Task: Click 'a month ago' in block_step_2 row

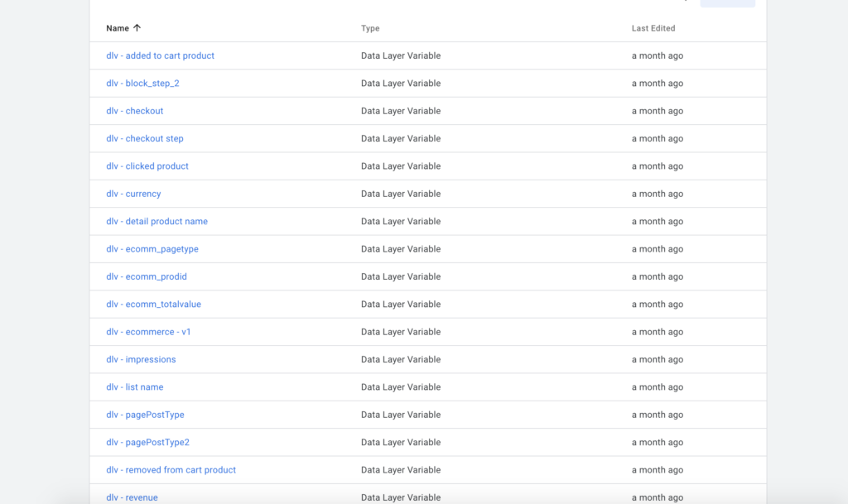Action: click(x=657, y=84)
